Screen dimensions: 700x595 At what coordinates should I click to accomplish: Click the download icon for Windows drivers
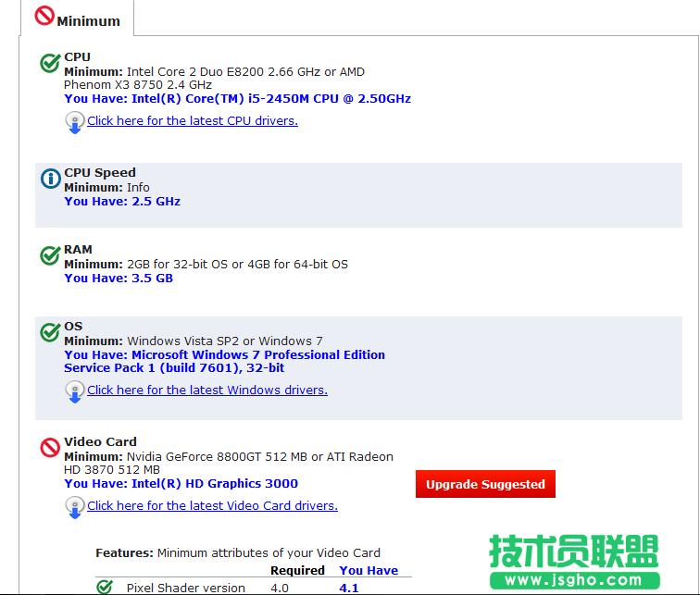coord(75,391)
